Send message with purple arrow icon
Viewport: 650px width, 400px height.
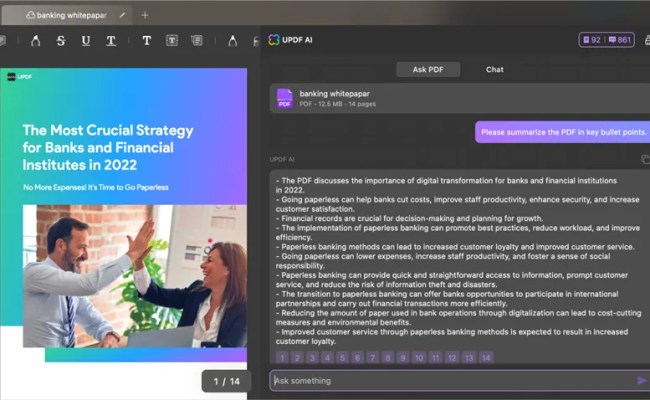(641, 380)
